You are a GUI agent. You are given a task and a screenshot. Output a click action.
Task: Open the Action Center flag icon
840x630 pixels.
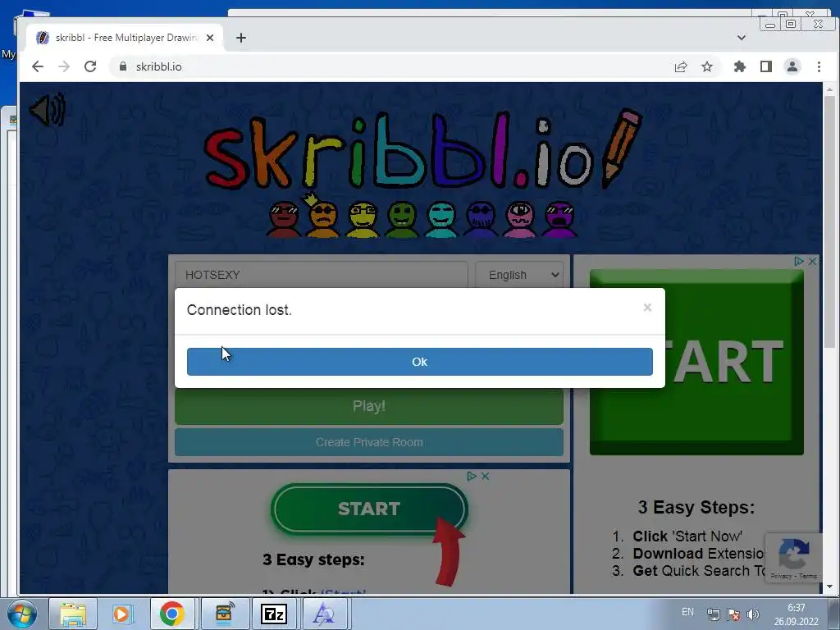tap(733, 614)
